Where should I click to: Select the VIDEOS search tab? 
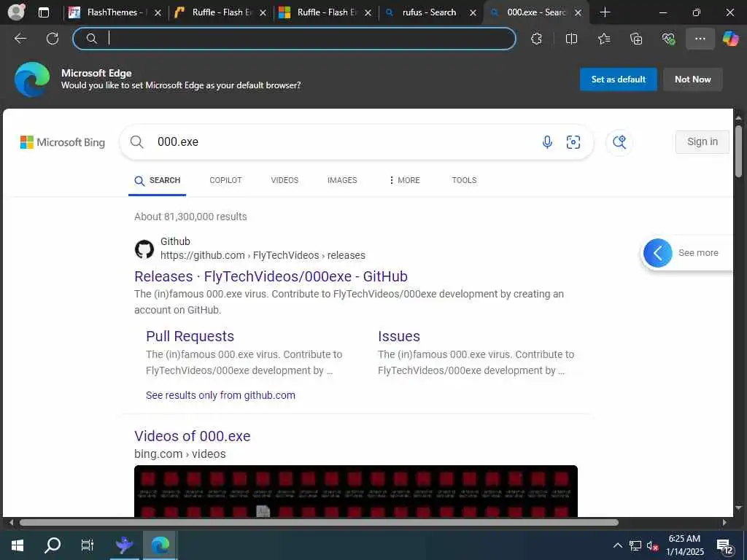click(x=285, y=181)
